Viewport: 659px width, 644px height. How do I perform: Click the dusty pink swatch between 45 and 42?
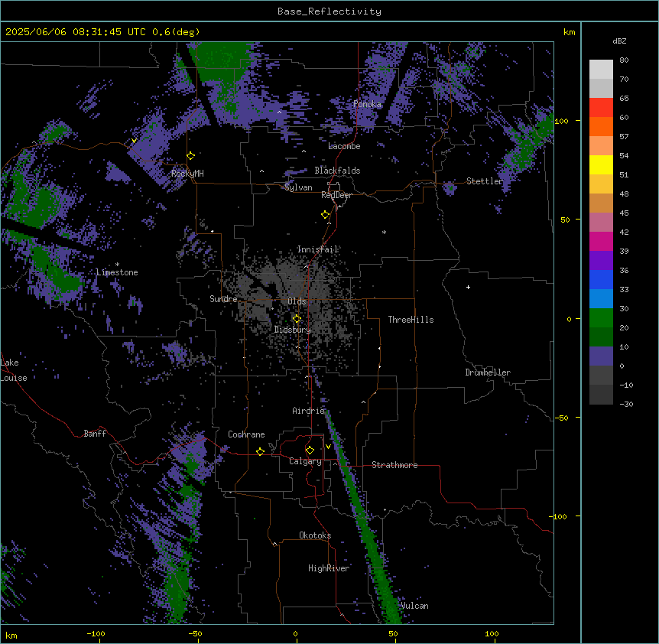click(601, 223)
